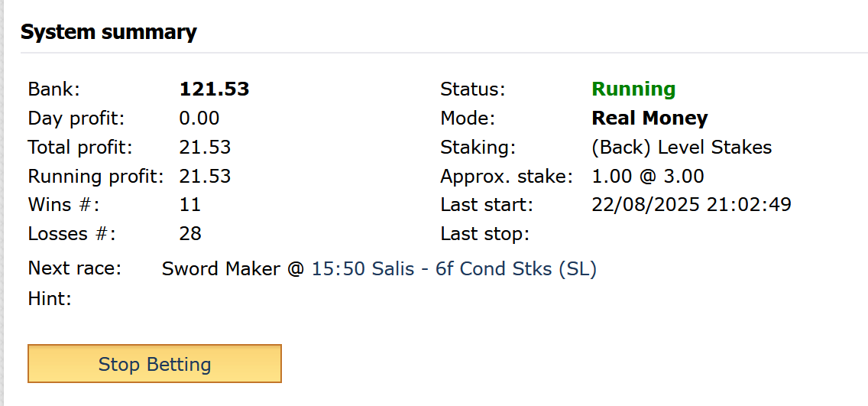Click the green Running status text

point(633,89)
